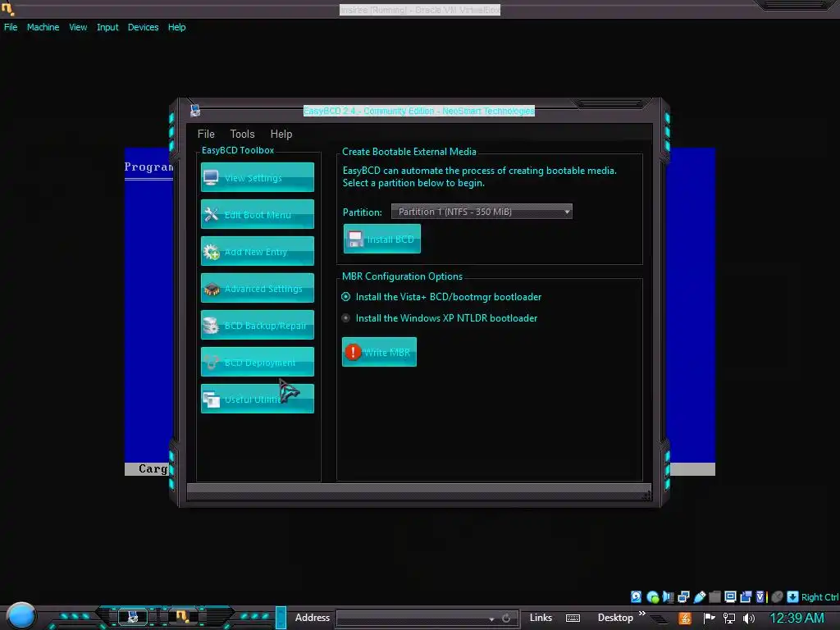Click the Start orb on taskbar

tap(21, 615)
